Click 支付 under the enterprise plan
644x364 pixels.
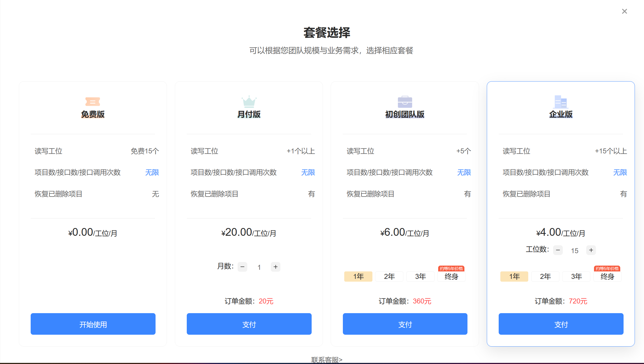click(561, 324)
